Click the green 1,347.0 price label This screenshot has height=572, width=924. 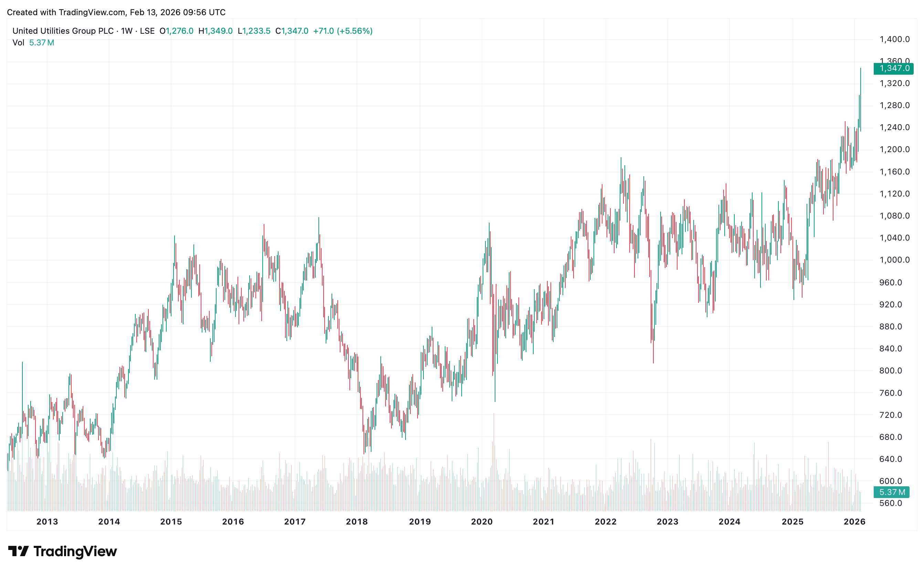coord(894,68)
